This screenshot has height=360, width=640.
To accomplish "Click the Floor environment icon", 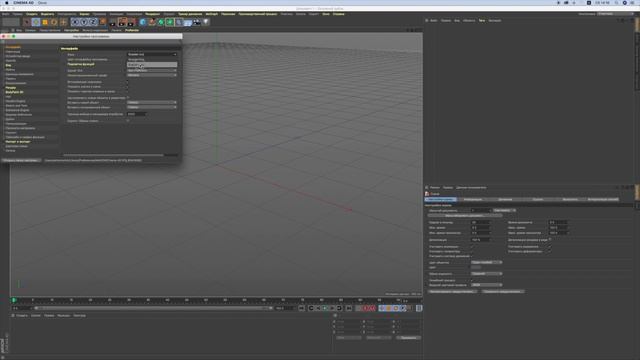I will (188, 22).
